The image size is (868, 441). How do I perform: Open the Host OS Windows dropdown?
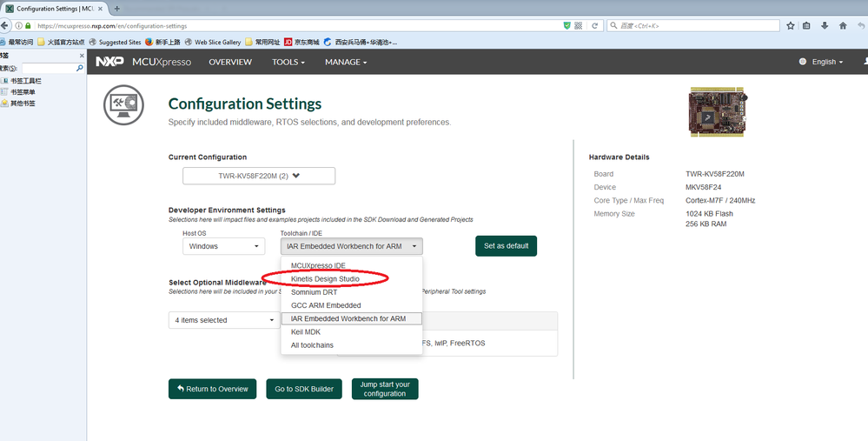[223, 246]
